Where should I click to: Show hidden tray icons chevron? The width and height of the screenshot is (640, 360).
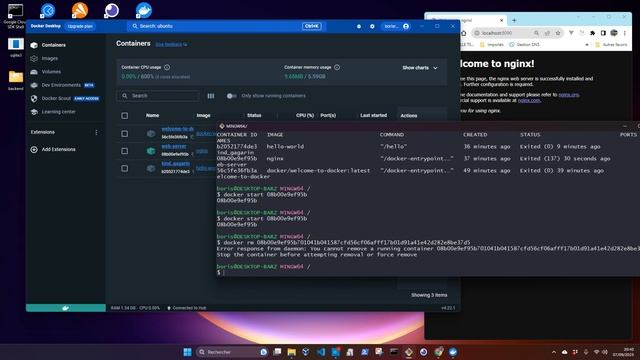(x=554, y=352)
